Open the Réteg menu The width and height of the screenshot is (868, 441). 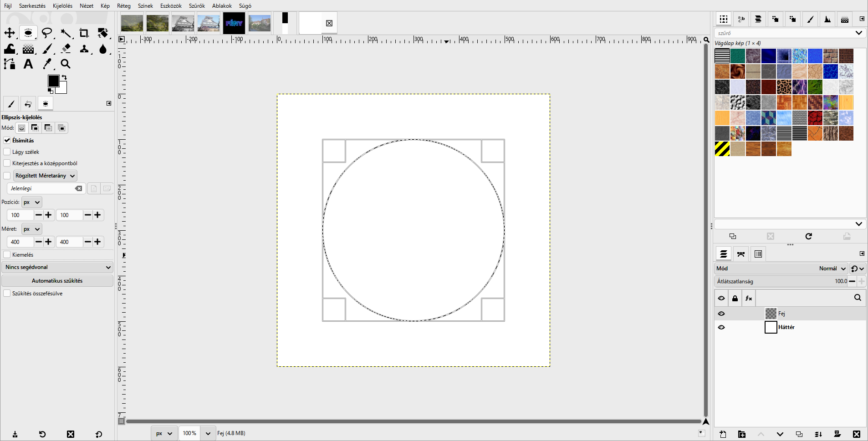click(x=124, y=6)
